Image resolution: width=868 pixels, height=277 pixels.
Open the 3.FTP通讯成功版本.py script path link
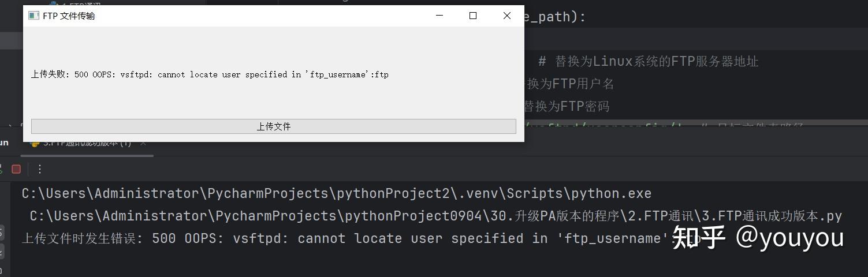point(436,216)
